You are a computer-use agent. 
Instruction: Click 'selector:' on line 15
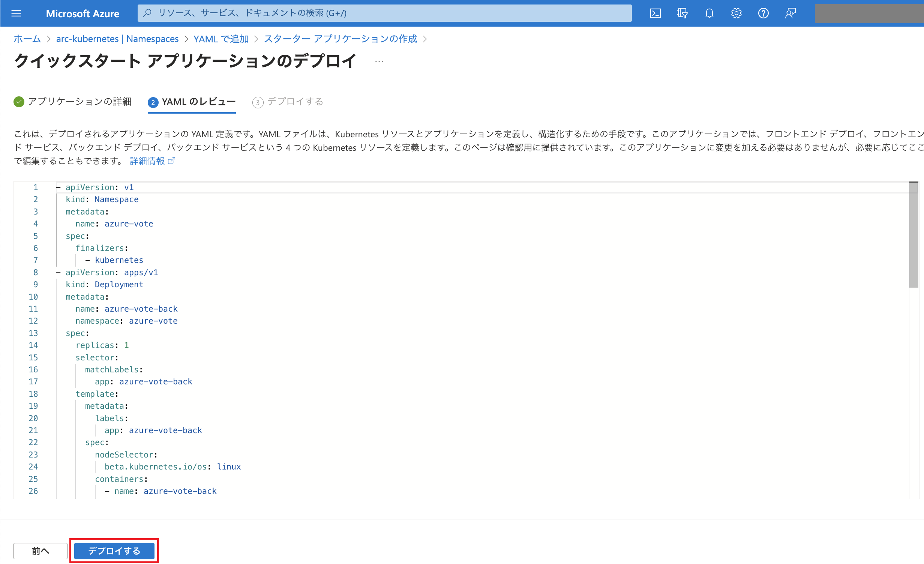point(97,358)
